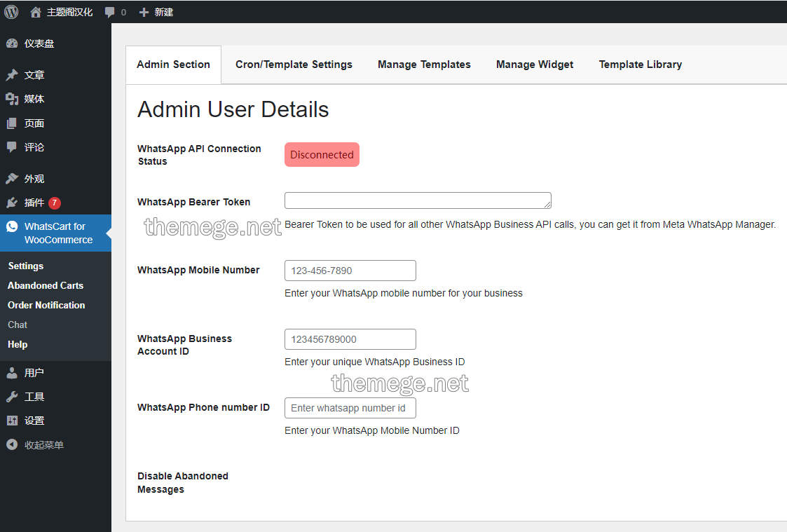Open the Chat submenu link
Image resolution: width=787 pixels, height=532 pixels.
point(18,325)
